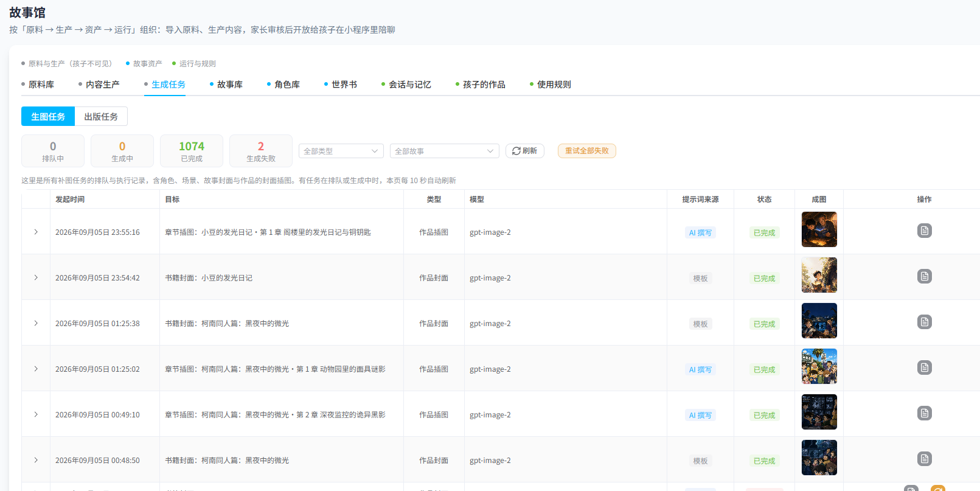Expand the 23:55:16 task row
Screen dimensions: 980x491
(x=36, y=232)
